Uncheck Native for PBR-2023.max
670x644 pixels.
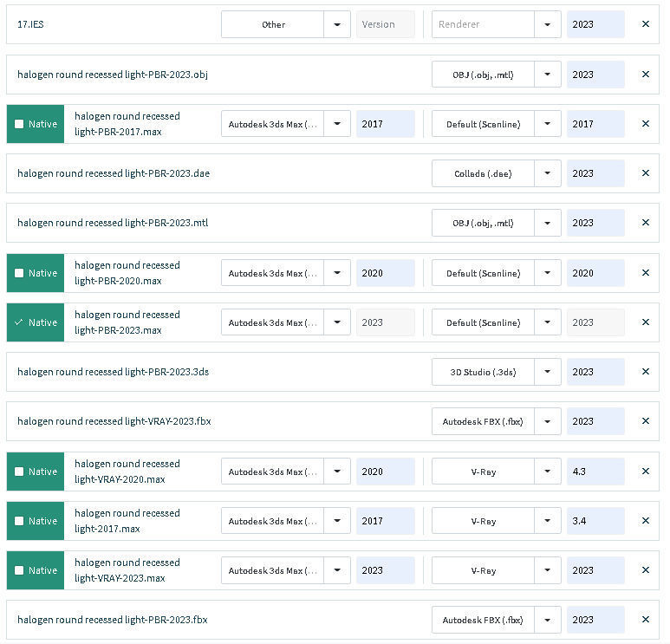[x=19, y=322]
